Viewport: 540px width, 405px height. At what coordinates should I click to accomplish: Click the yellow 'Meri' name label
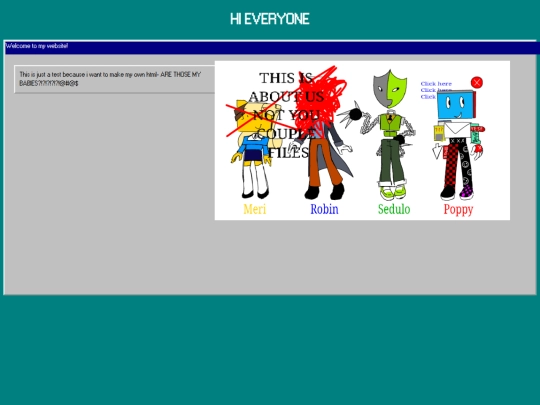point(255,209)
